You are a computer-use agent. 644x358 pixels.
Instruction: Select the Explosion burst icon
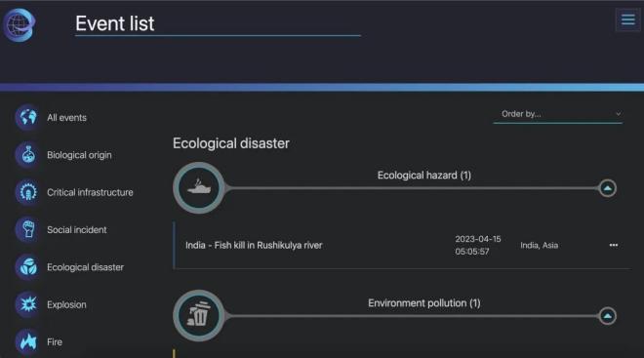pos(27,304)
